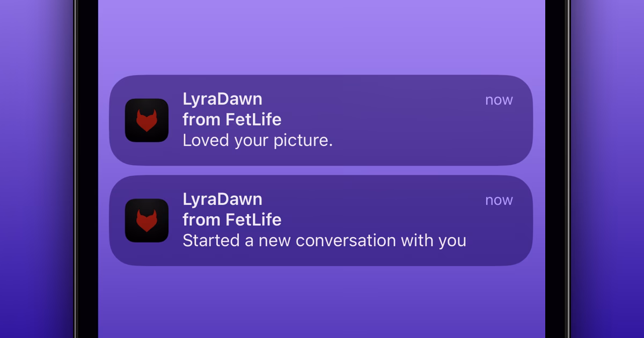The height and width of the screenshot is (338, 644).
Task: Tap the purple wallpaper at screen top
Action: [322, 16]
